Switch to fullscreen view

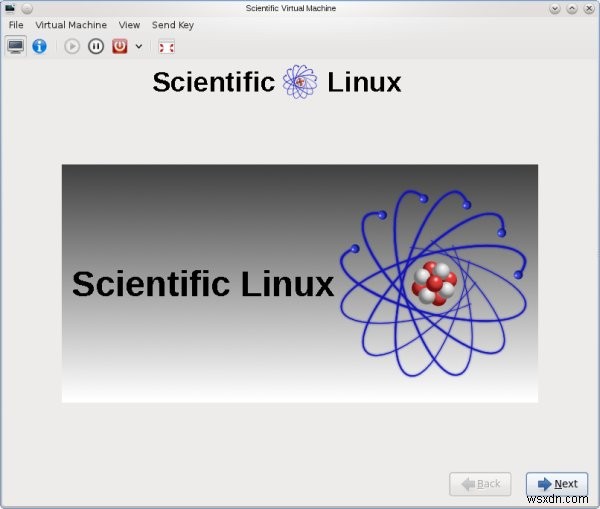point(166,47)
